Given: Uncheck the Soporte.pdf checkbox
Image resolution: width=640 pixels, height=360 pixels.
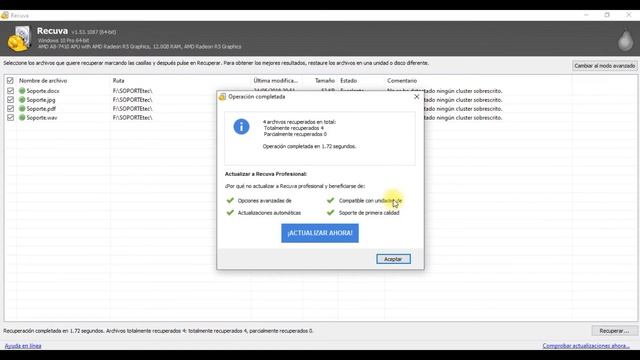Looking at the screenshot, I should tap(11, 109).
